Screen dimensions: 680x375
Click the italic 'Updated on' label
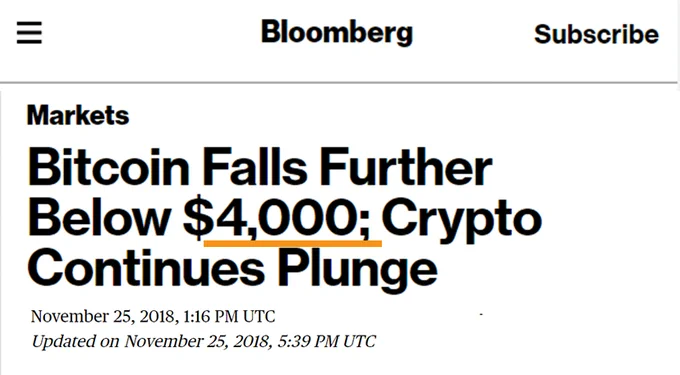[x=75, y=342]
